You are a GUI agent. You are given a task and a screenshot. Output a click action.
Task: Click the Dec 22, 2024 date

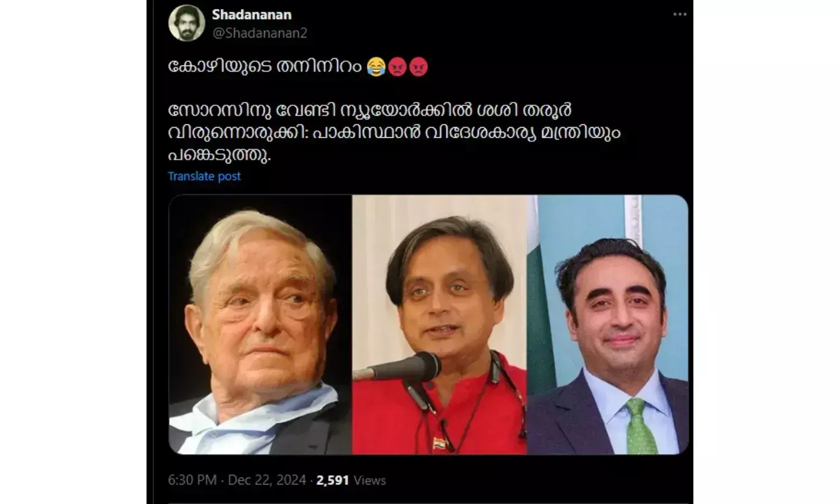(x=267, y=480)
